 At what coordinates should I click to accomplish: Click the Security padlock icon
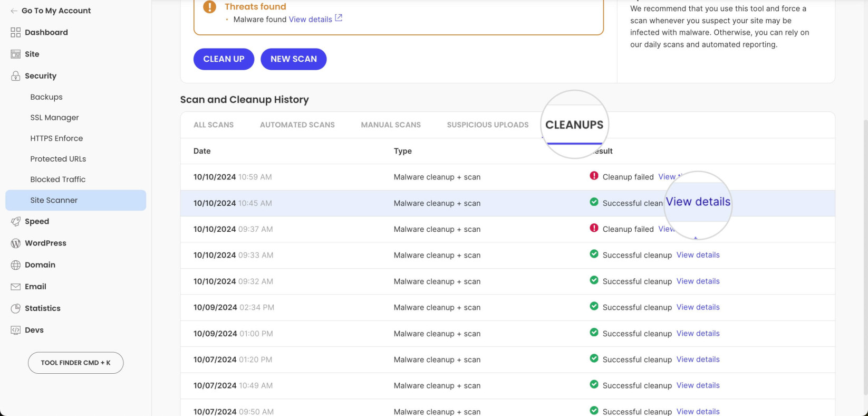point(16,75)
